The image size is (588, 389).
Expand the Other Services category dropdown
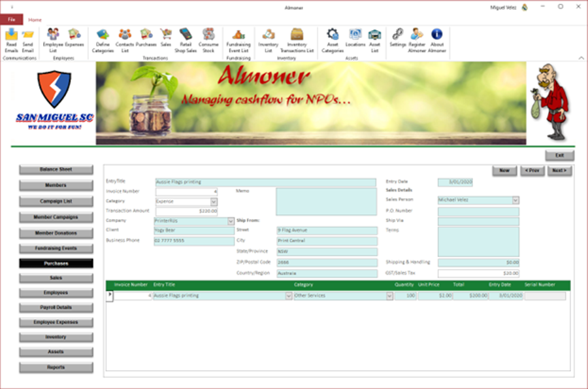point(389,296)
